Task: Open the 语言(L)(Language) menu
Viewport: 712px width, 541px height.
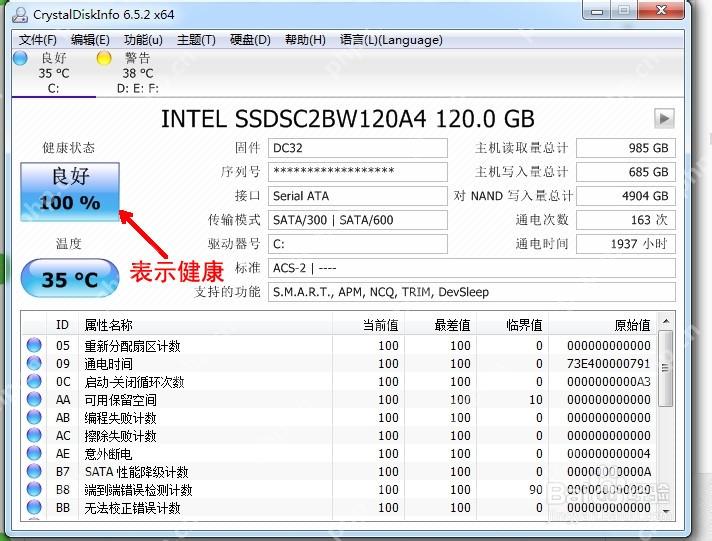Action: coord(391,40)
